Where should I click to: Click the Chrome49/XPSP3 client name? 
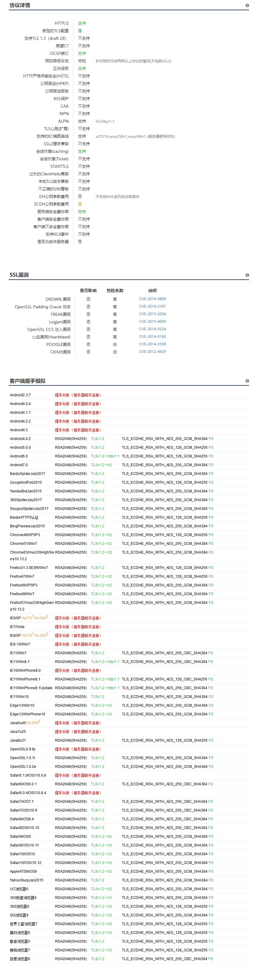point(25,535)
